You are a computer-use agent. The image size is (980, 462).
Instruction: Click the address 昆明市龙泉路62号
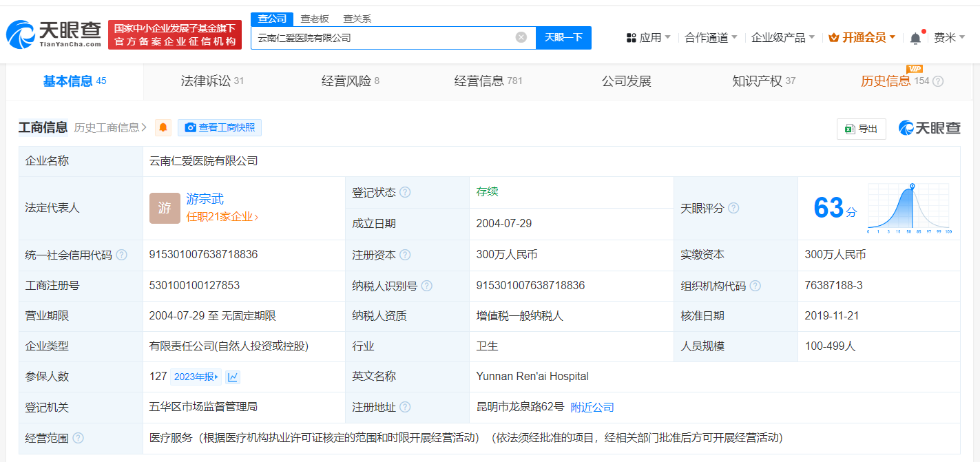[x=520, y=408]
